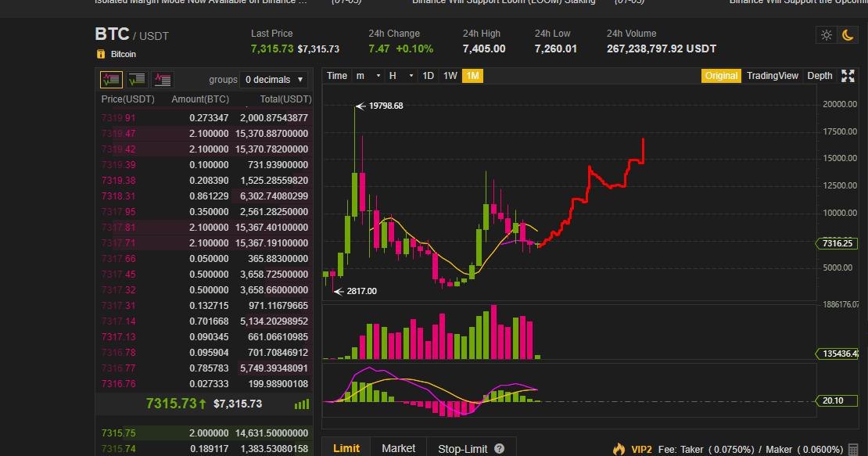Click the VIP2 flame icon
Screen dimensions: 868x456
pyautogui.click(x=619, y=450)
